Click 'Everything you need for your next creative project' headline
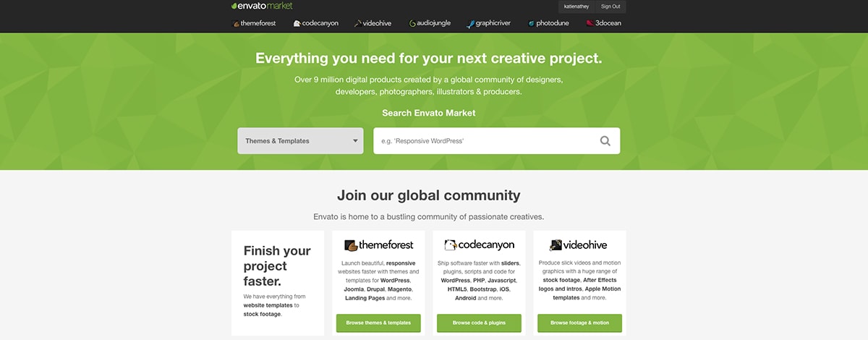 click(x=428, y=59)
